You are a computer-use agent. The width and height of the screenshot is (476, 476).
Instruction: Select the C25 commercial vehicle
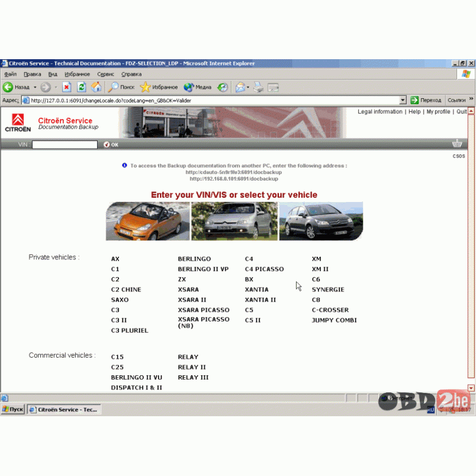(117, 367)
